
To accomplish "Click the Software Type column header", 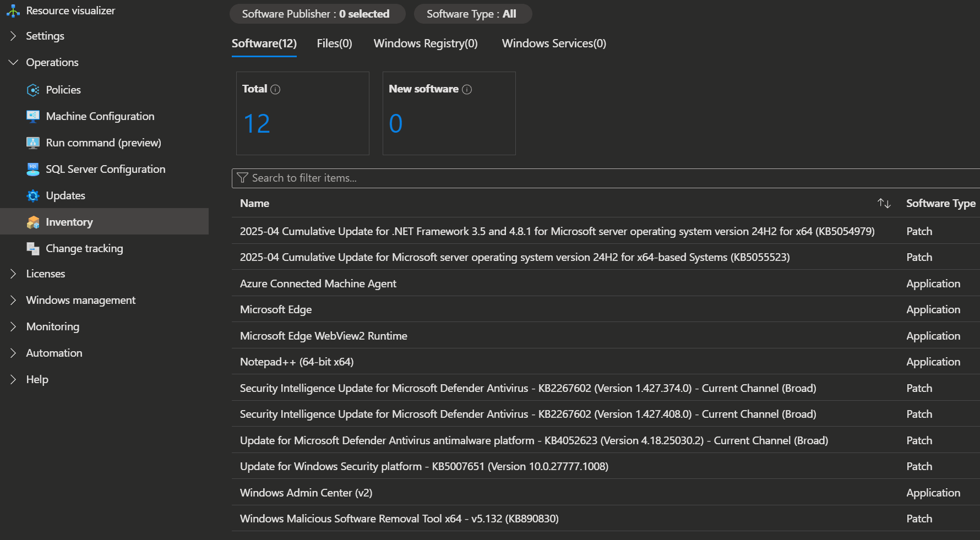I will [x=941, y=203].
